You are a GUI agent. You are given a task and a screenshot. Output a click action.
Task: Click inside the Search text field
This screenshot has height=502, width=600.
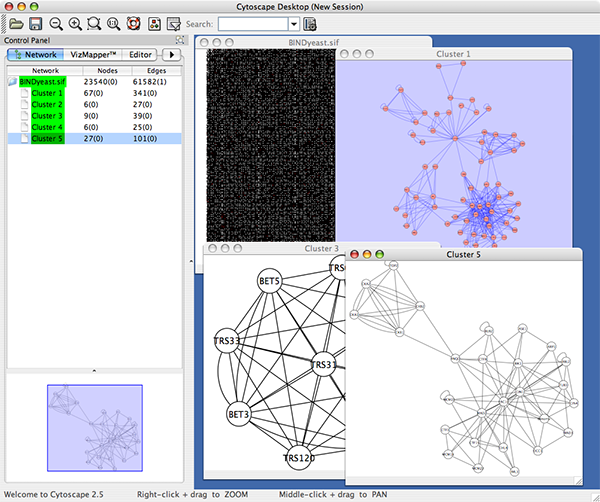[251, 23]
